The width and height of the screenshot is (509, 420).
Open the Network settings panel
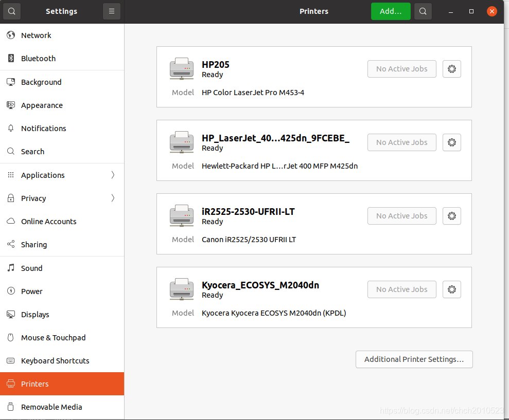62,35
